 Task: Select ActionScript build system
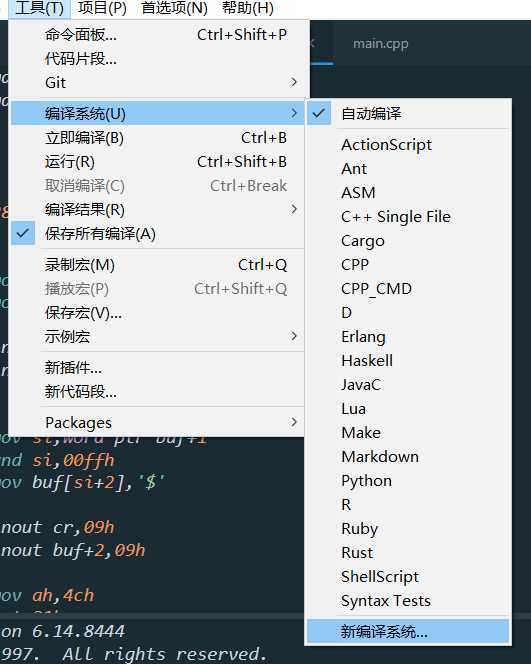pyautogui.click(x=408, y=145)
